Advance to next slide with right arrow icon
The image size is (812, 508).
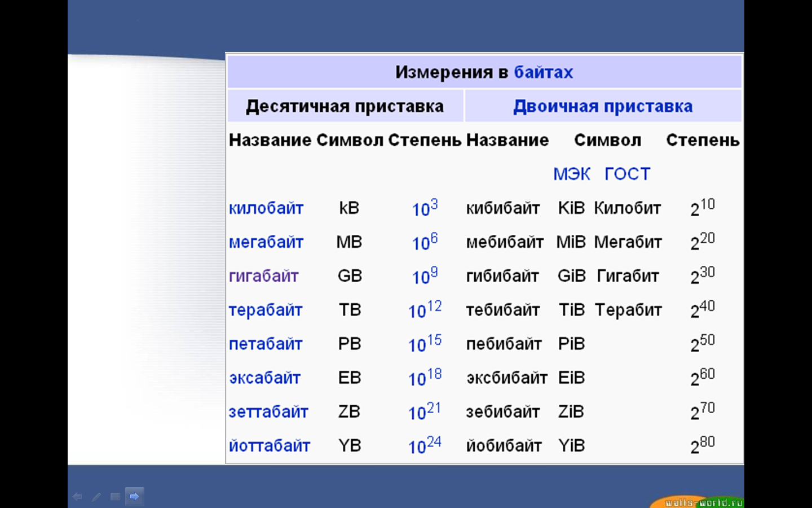point(134,497)
